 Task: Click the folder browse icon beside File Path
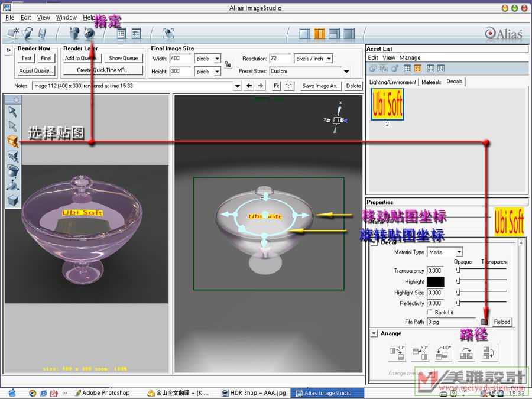coord(485,322)
